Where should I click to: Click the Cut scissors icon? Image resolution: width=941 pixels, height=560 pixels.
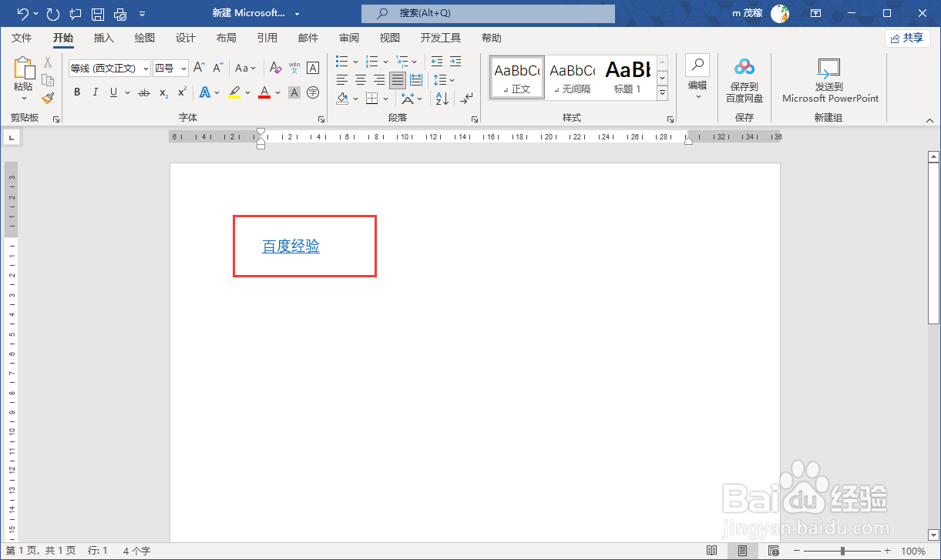point(48,62)
